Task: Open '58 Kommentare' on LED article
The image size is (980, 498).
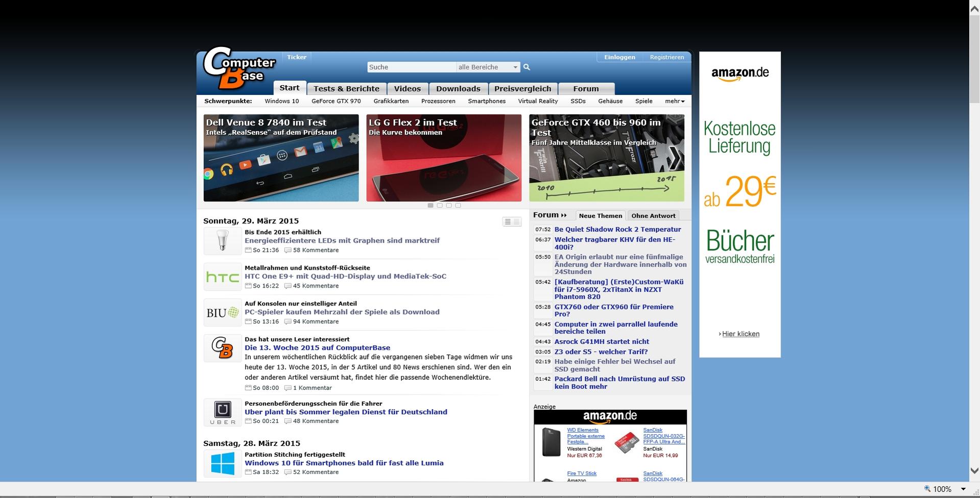Action: [x=316, y=250]
